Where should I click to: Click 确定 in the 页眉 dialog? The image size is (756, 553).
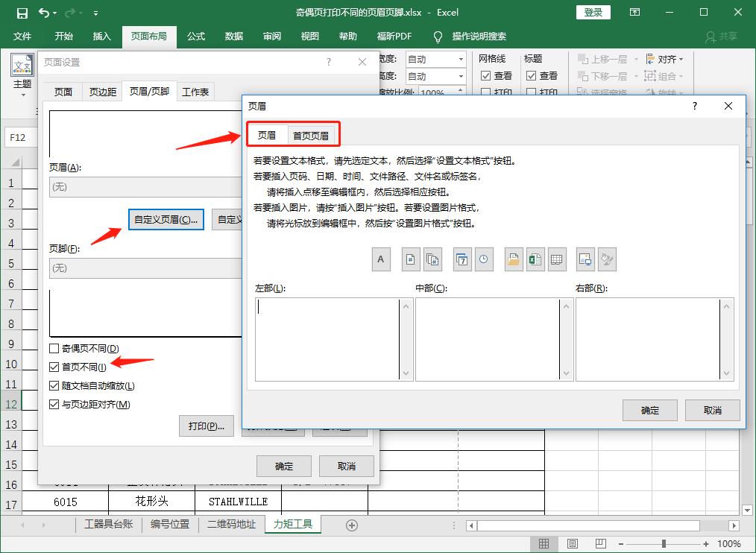[649, 410]
